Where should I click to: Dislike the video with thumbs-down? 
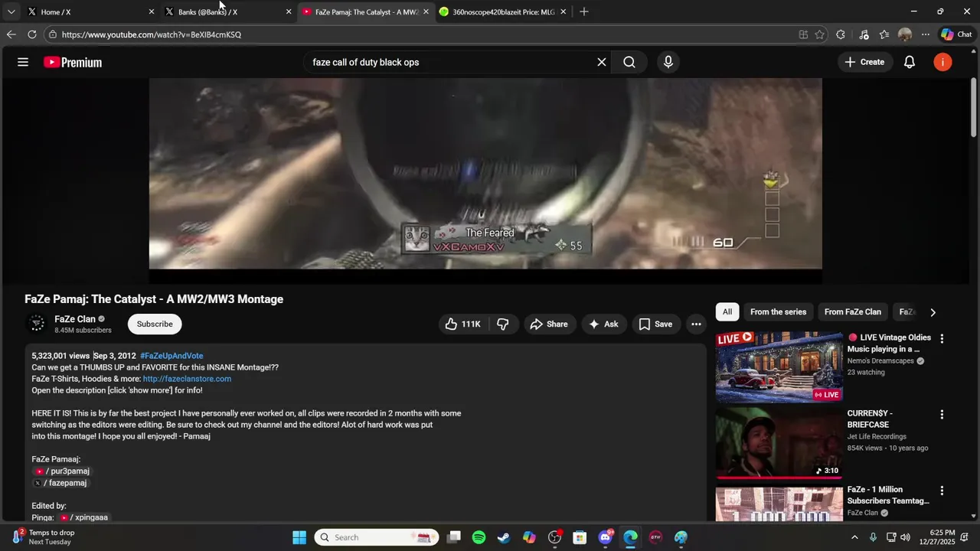[x=503, y=324]
